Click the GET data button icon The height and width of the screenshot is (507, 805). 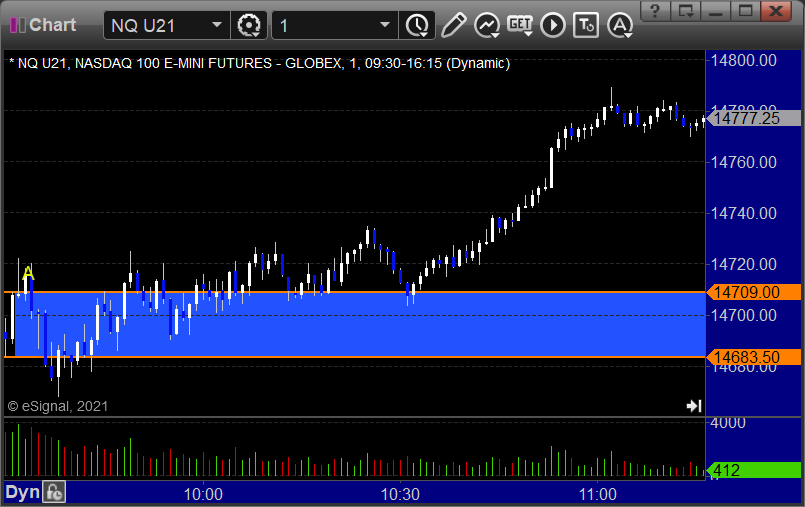coord(520,25)
